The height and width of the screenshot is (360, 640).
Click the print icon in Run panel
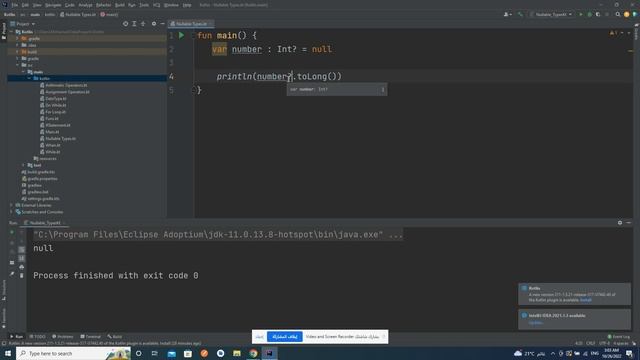pos(22,267)
